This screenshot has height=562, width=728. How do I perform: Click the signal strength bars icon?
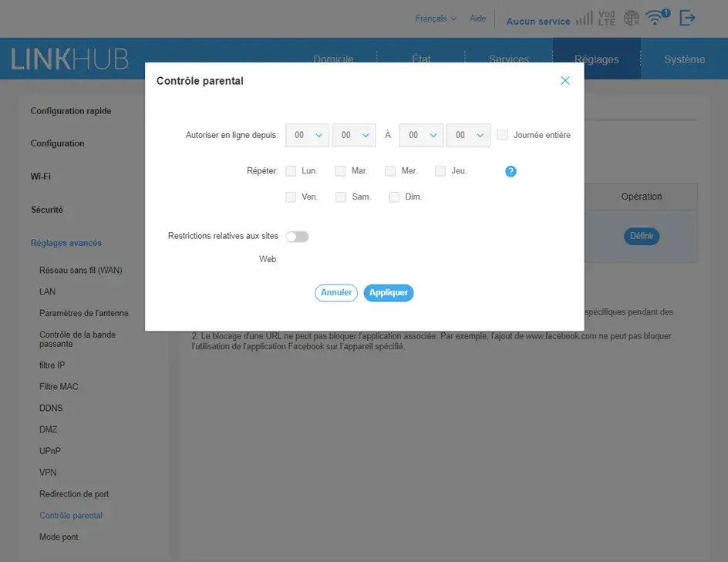[x=584, y=19]
